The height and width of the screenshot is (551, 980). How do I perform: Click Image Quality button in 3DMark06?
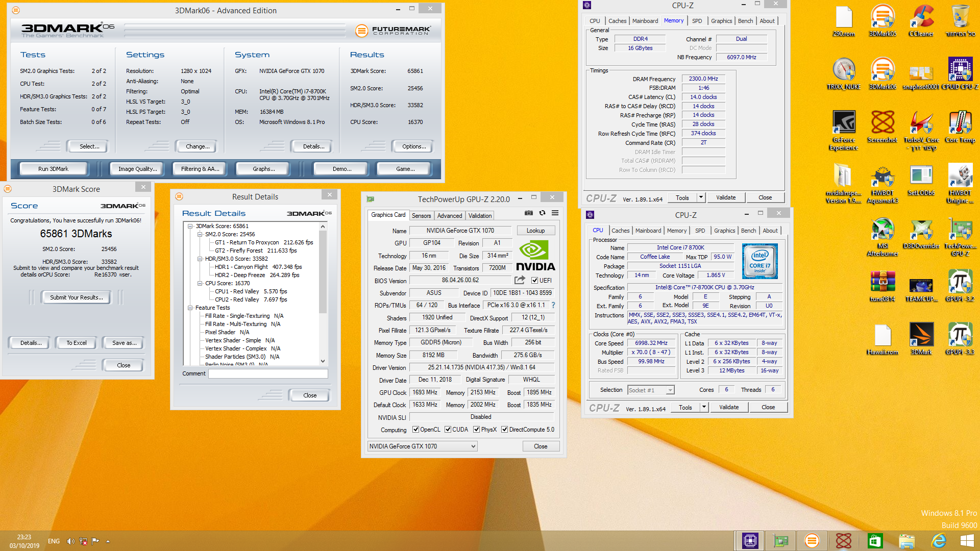pos(137,169)
